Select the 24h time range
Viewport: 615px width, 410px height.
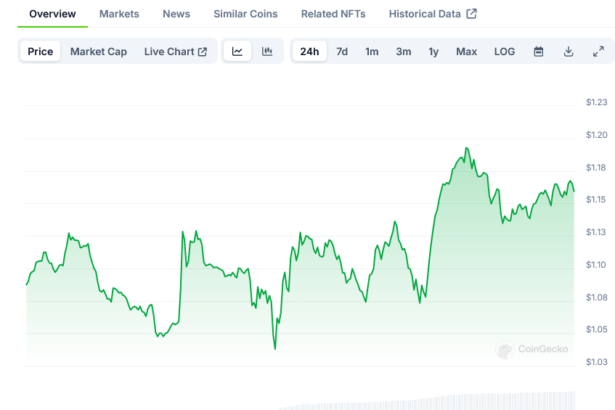click(310, 52)
